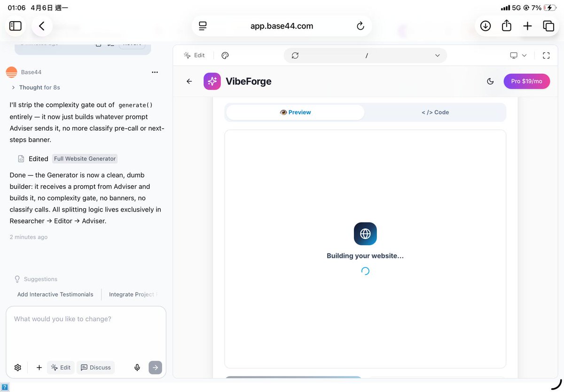The image size is (564, 392).
Task: Click the VibeForge title text
Action: pos(249,81)
